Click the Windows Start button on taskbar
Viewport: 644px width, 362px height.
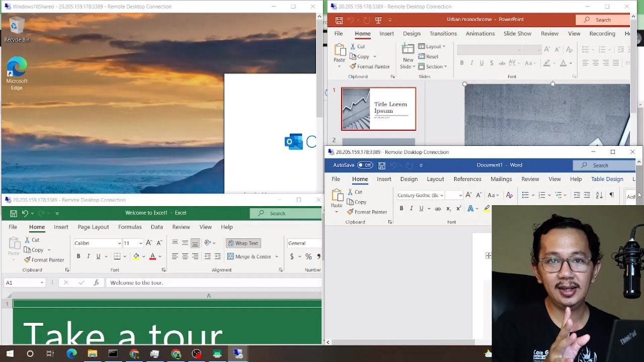10,354
